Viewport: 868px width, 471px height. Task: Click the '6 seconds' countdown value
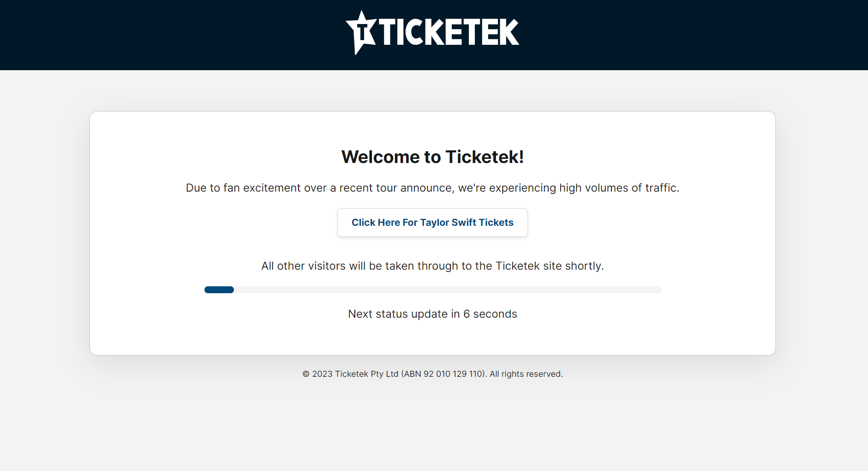(x=490, y=314)
